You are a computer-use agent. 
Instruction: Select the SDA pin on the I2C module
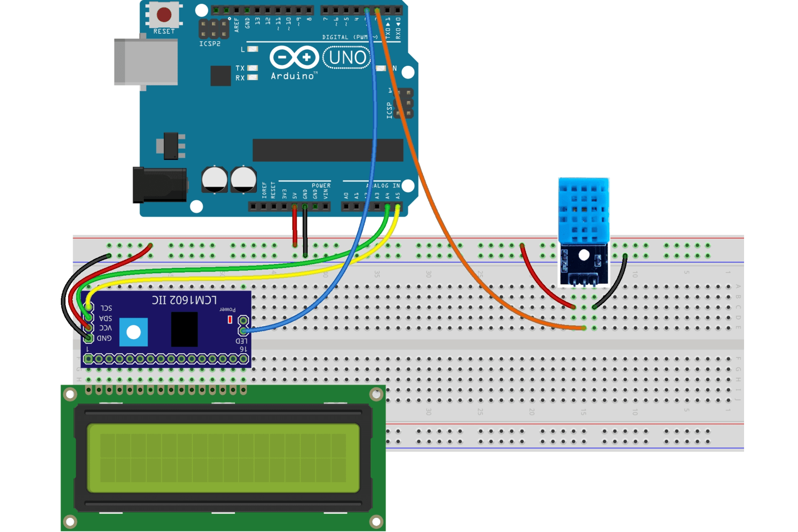(88, 318)
